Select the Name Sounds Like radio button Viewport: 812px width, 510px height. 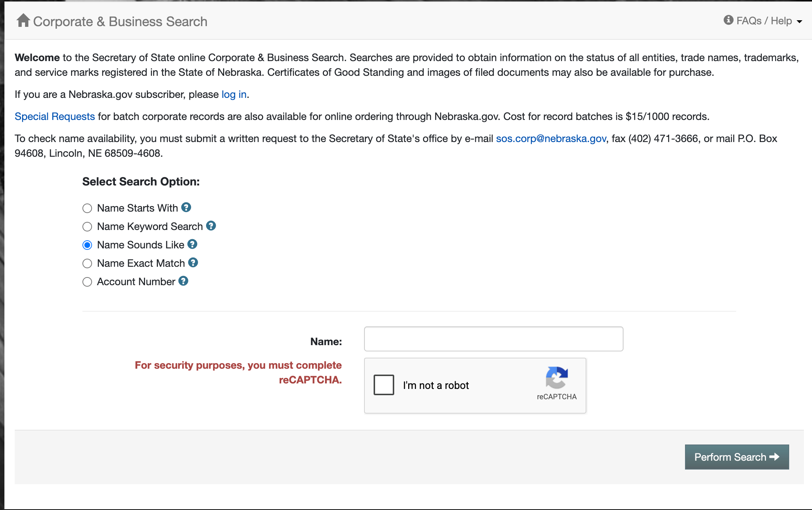click(x=87, y=245)
